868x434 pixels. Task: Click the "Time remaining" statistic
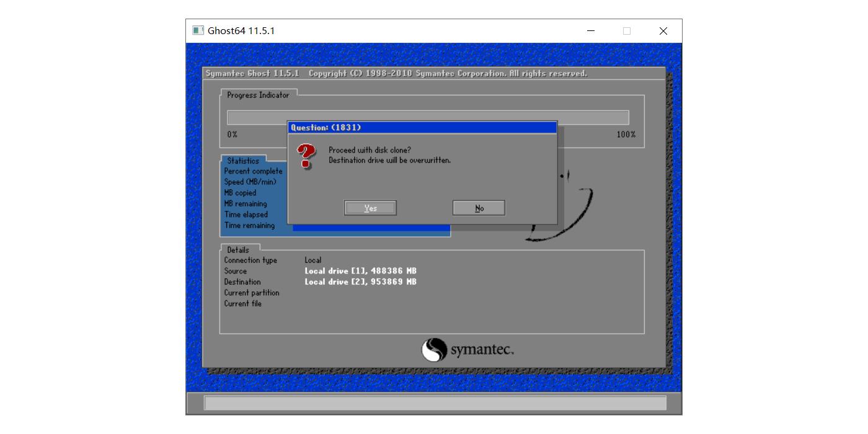click(249, 226)
